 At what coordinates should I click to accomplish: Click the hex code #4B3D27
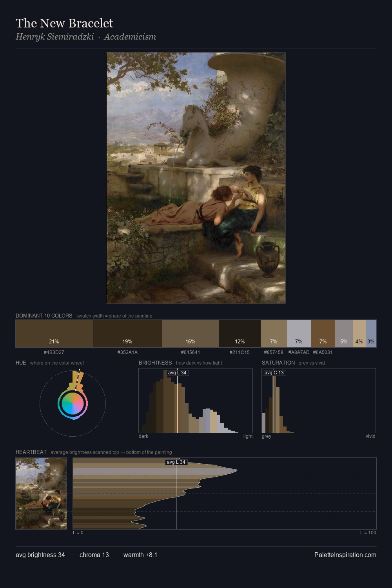point(54,352)
